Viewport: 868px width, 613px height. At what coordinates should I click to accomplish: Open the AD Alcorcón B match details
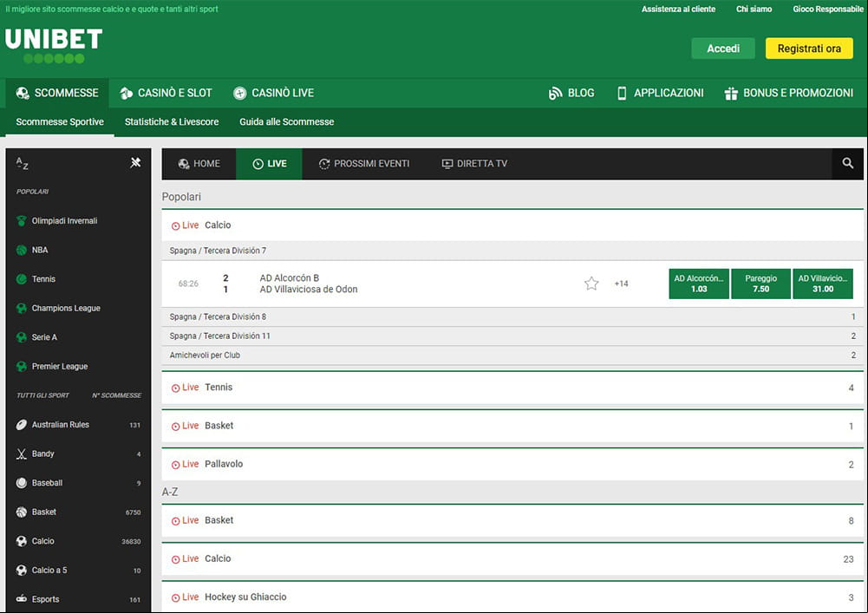pyautogui.click(x=309, y=284)
